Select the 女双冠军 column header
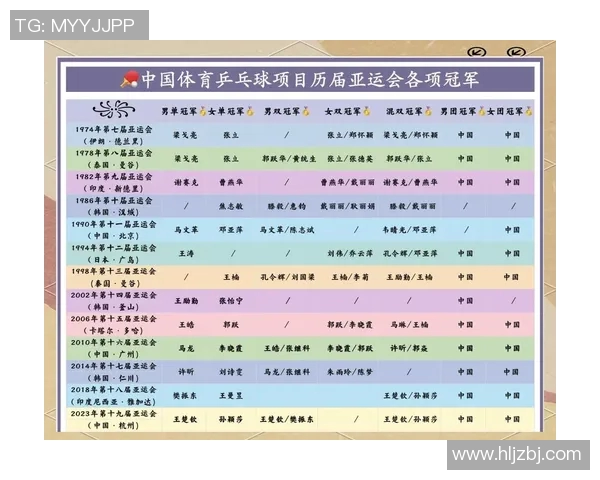The width and height of the screenshot is (600, 480). [x=343, y=111]
